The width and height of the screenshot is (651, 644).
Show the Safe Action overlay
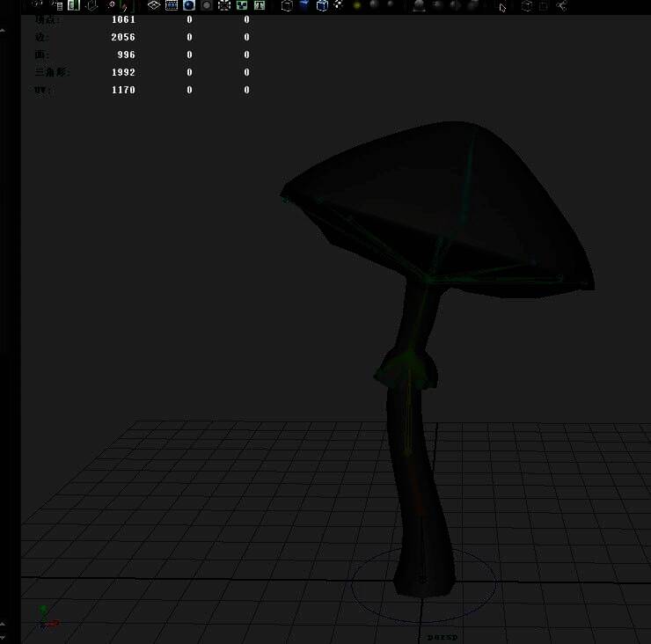[242, 5]
